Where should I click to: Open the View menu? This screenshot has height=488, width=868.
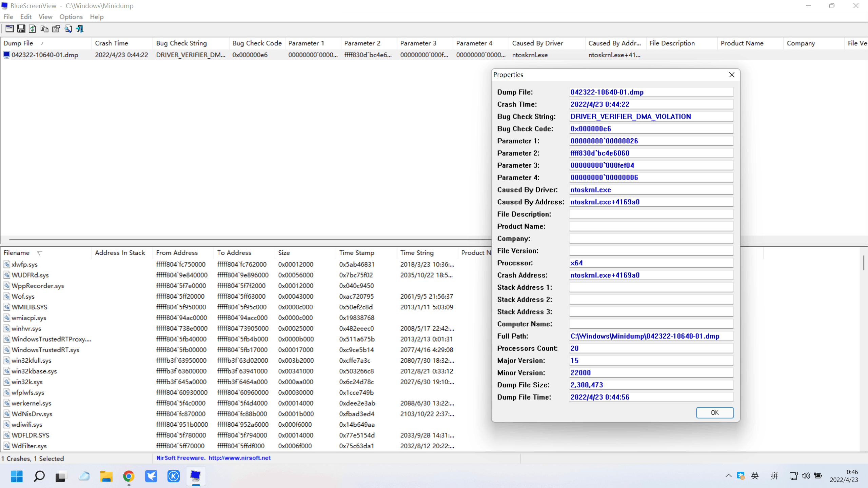45,17
